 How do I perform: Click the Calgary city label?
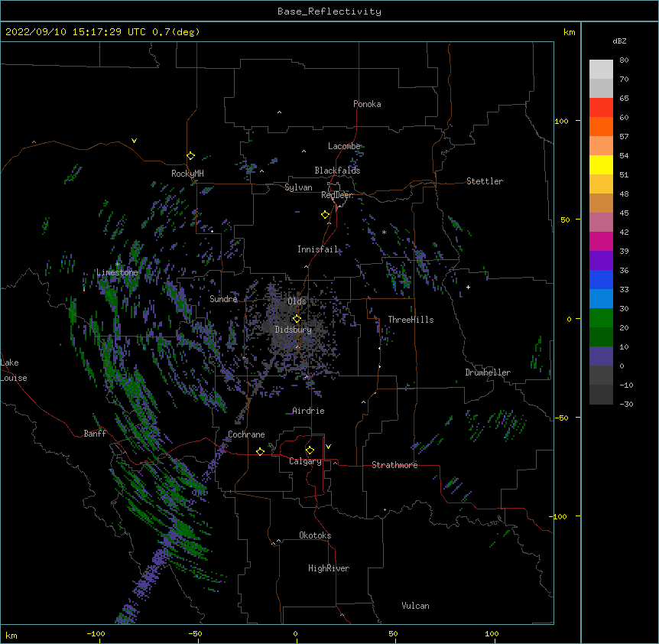coord(305,461)
